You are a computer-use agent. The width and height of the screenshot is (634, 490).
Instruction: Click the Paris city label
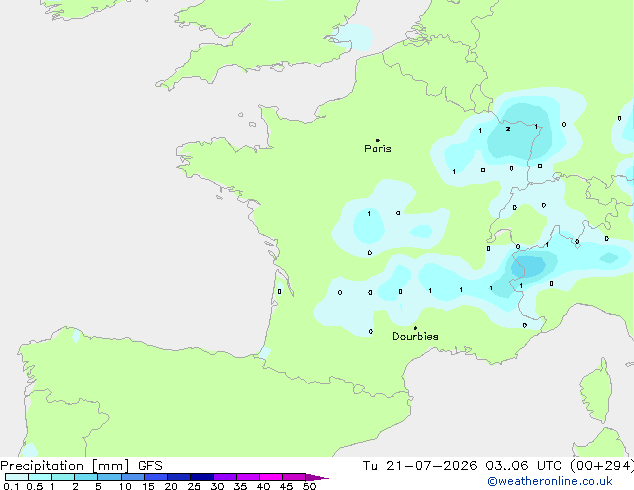point(378,149)
